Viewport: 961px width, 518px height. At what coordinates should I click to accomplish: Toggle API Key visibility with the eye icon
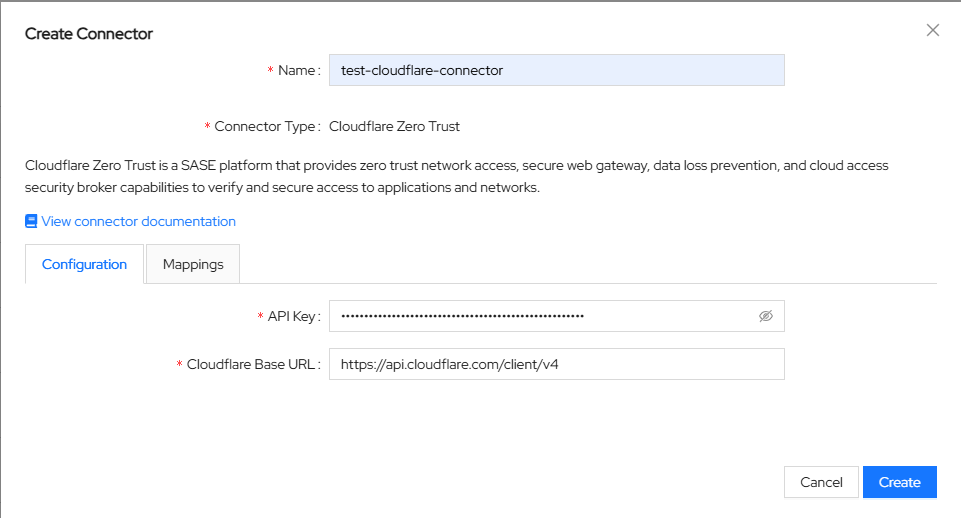pyautogui.click(x=765, y=316)
